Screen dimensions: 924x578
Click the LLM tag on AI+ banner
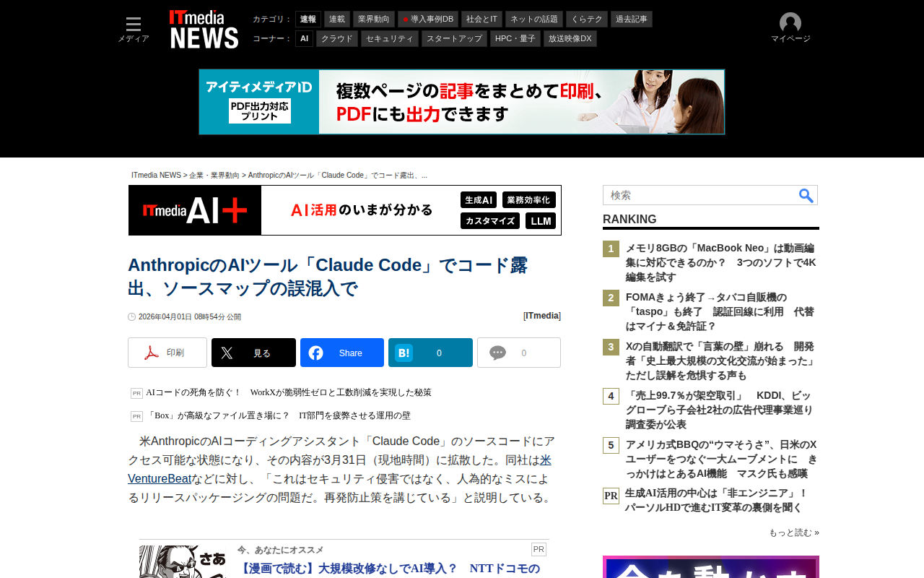tap(541, 221)
